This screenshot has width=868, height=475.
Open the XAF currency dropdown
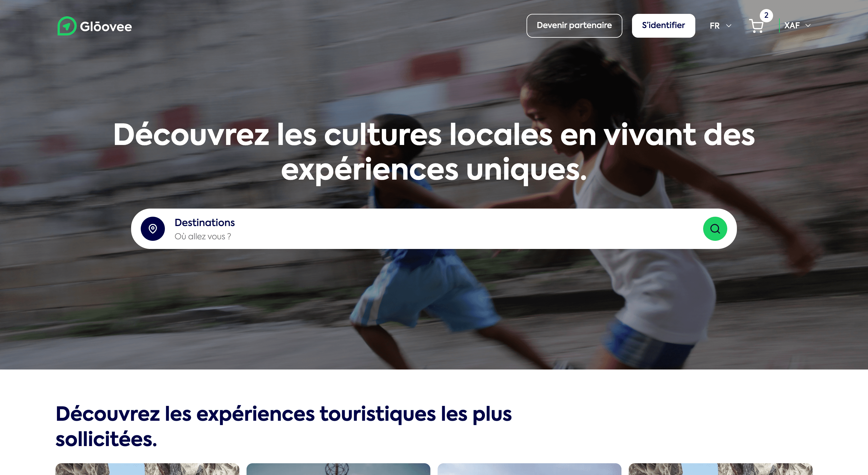[x=797, y=26]
